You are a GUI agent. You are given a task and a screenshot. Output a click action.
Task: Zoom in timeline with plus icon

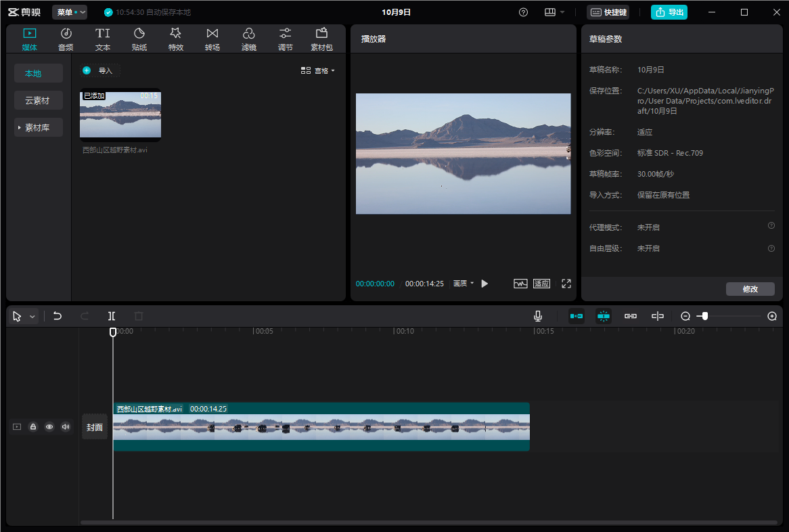click(772, 316)
